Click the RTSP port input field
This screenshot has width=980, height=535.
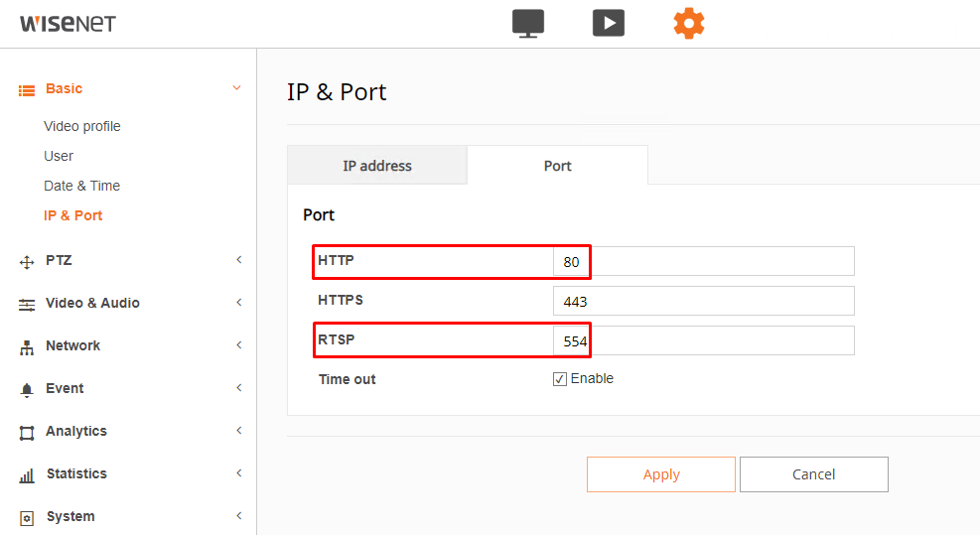(703, 340)
